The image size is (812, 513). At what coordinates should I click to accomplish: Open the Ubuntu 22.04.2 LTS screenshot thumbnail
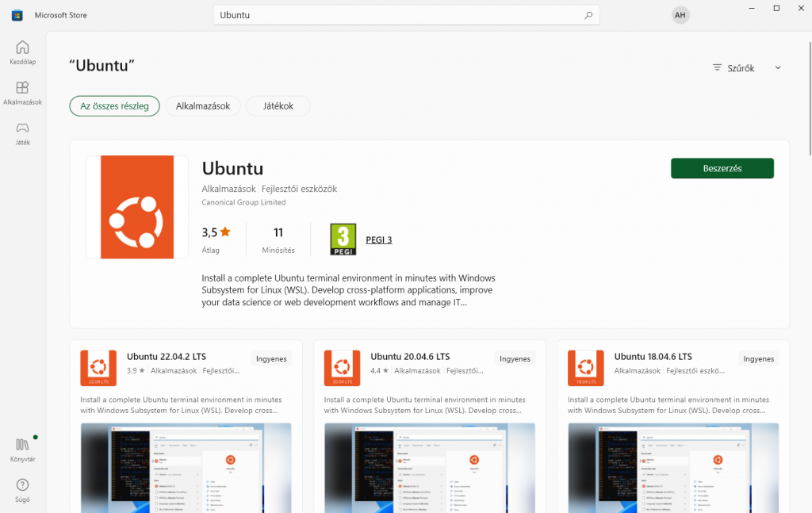pos(186,467)
